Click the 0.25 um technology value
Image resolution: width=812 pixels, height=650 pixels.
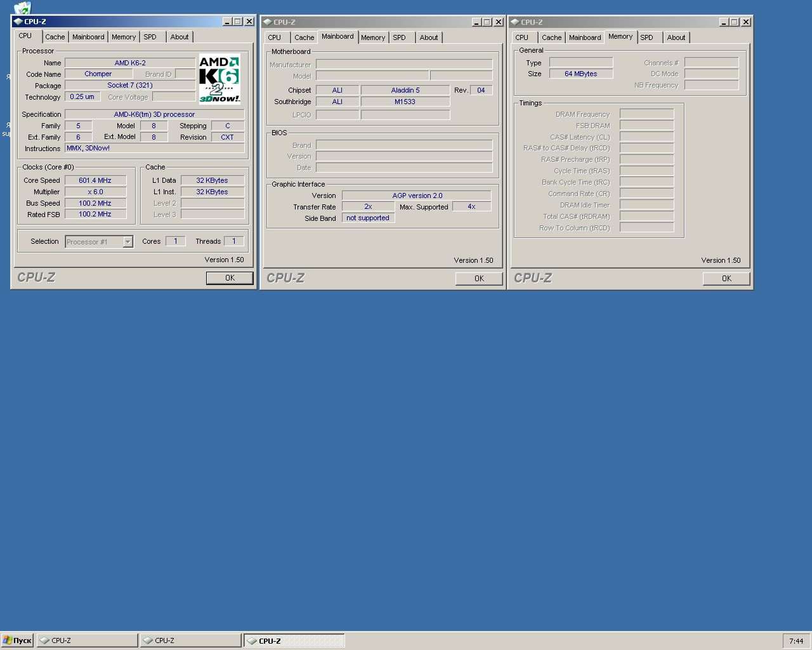click(82, 96)
